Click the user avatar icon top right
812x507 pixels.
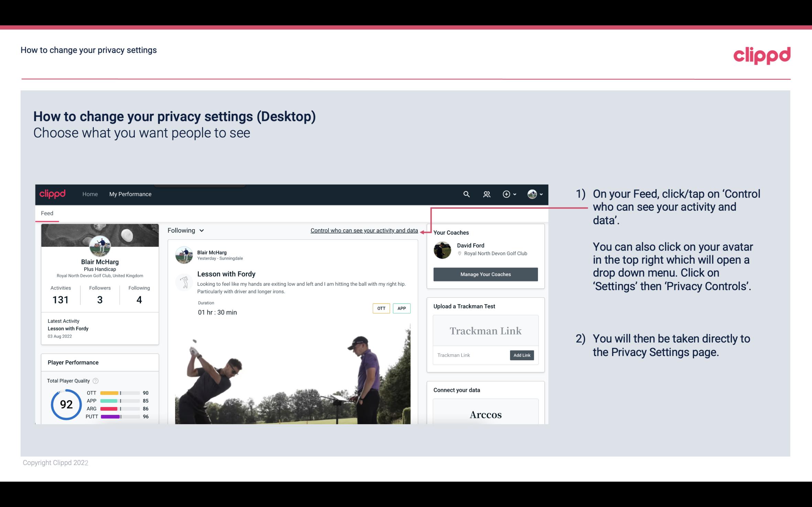pos(532,194)
